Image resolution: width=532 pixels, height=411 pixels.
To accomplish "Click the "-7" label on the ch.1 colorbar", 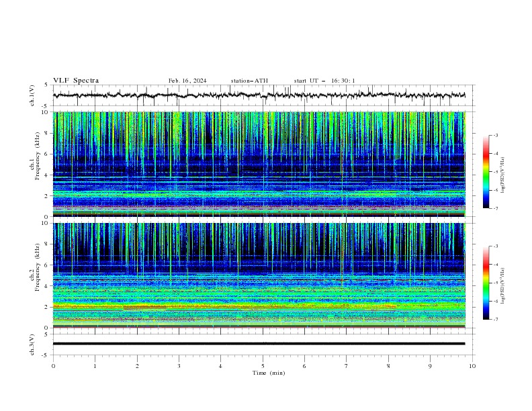I will pyautogui.click(x=496, y=208).
